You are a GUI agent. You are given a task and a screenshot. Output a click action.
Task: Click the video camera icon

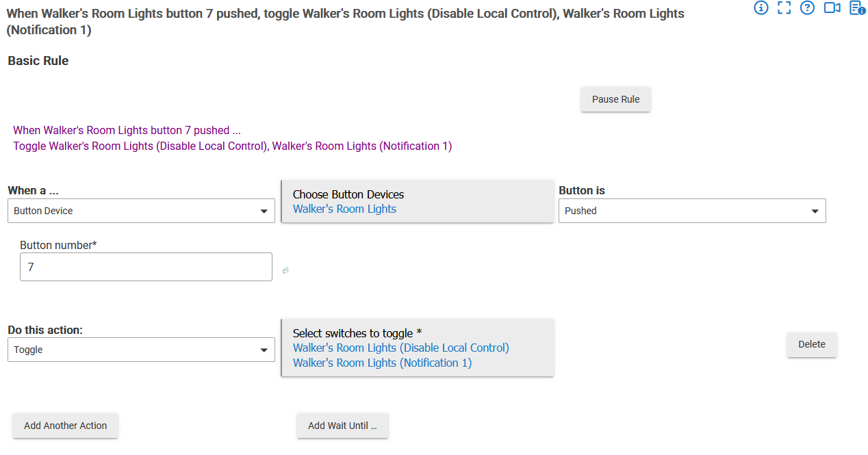tap(832, 8)
